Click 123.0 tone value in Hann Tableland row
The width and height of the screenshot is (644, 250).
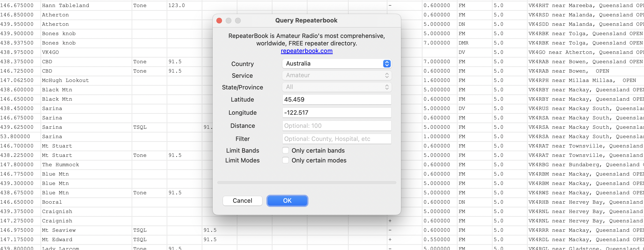(184, 6)
